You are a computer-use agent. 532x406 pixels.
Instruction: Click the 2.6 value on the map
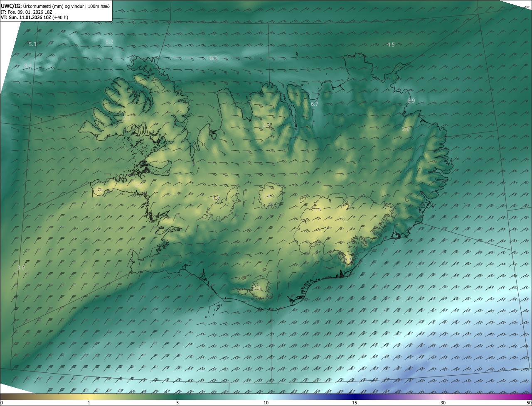tap(406, 130)
